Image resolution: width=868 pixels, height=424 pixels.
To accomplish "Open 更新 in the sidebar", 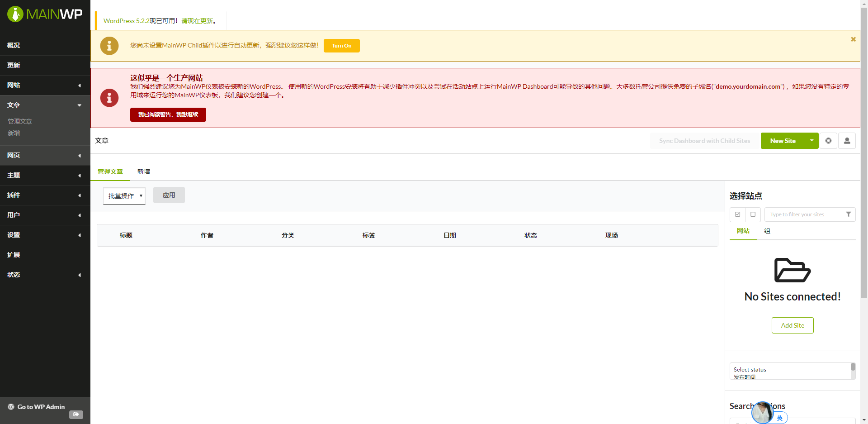I will point(45,65).
